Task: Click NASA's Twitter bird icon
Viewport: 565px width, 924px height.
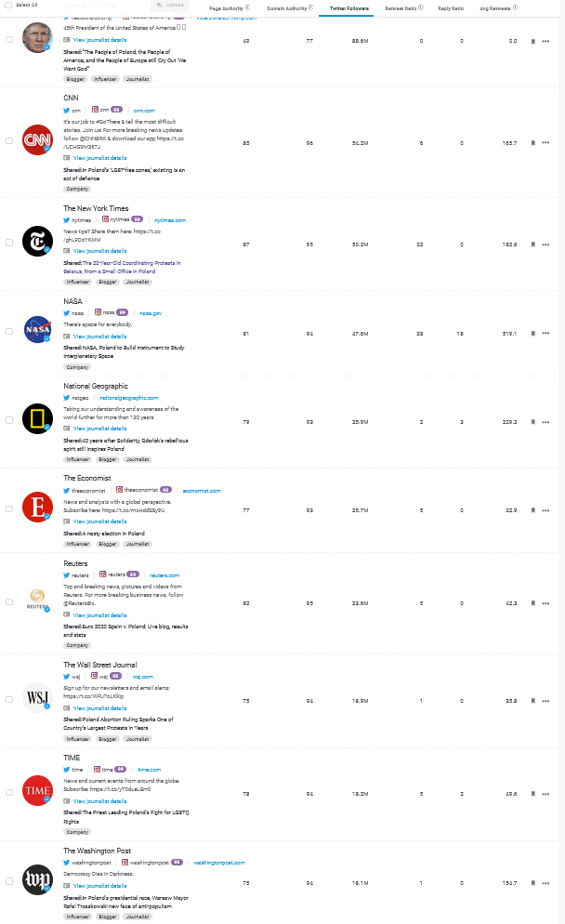Action: [67, 312]
